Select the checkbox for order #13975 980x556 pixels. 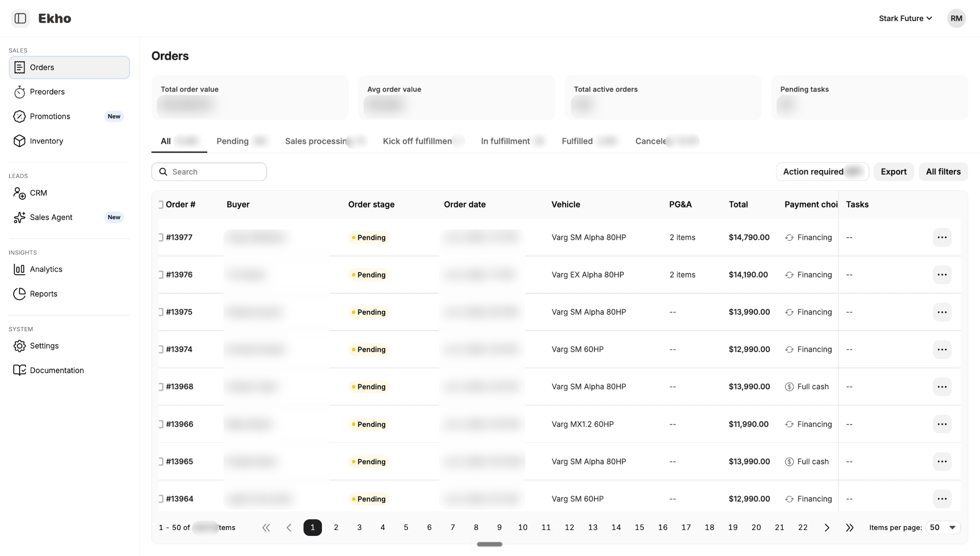point(160,312)
